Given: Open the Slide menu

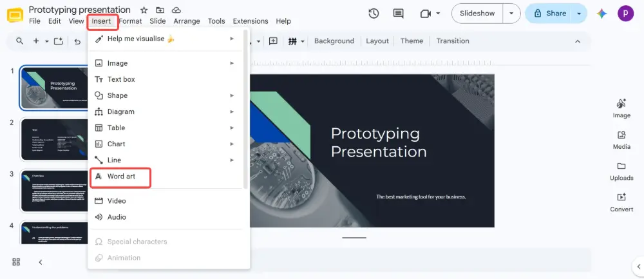Looking at the screenshot, I should pos(158,21).
